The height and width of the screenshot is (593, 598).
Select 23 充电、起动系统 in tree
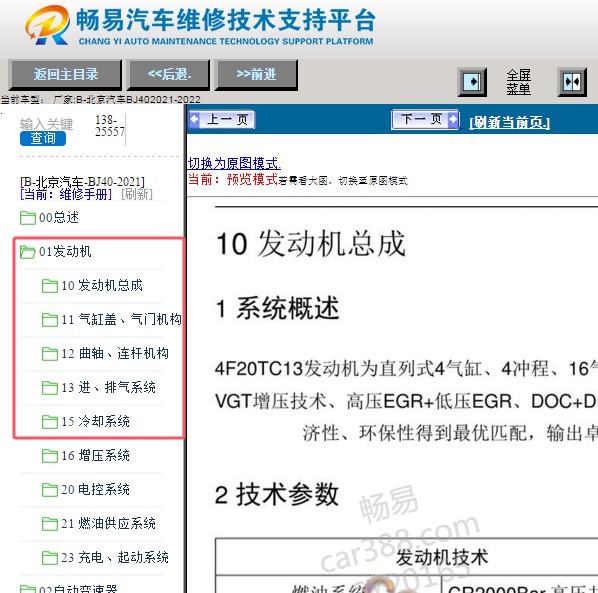point(115,557)
